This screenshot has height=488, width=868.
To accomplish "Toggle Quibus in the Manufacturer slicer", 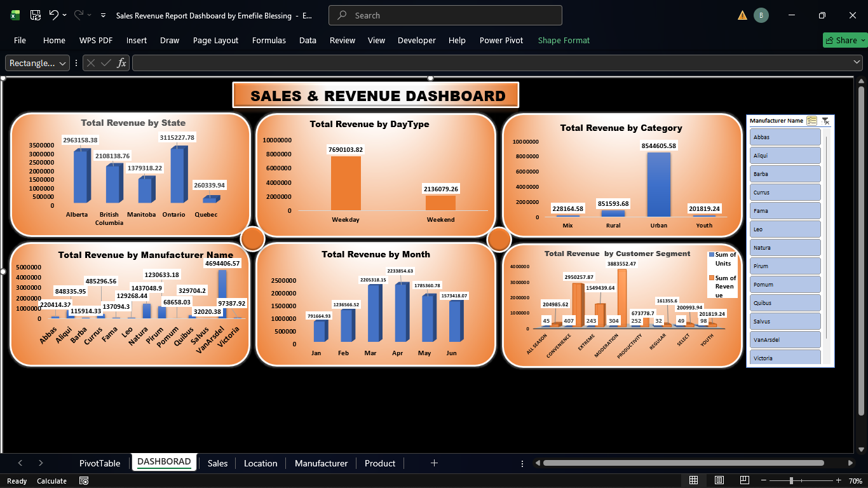I will (x=785, y=302).
